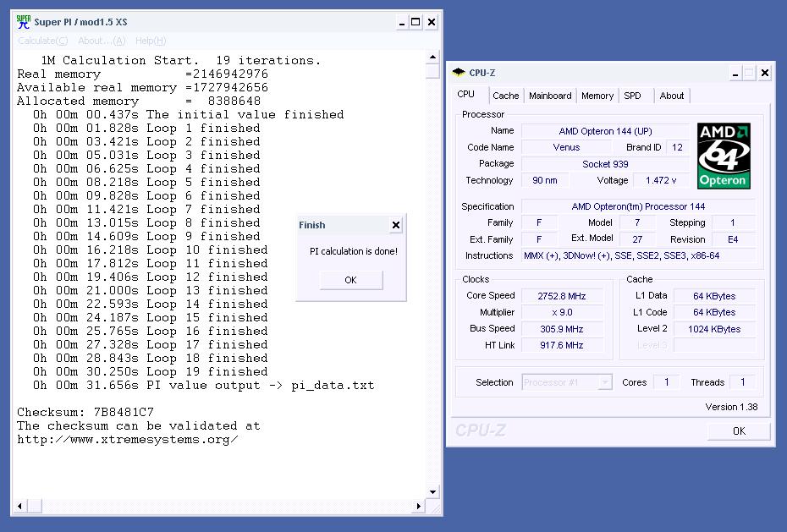Click the Multiplier value 'x 9.0'

(562, 312)
